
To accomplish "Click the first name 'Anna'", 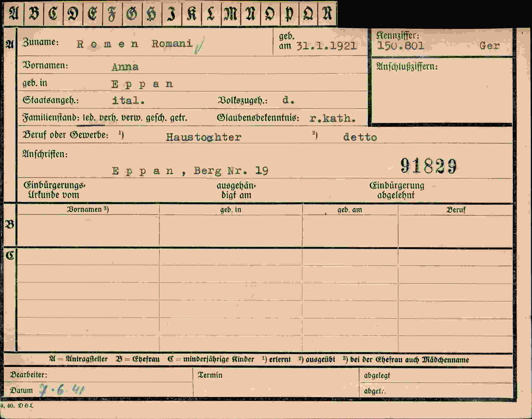I will (x=125, y=67).
